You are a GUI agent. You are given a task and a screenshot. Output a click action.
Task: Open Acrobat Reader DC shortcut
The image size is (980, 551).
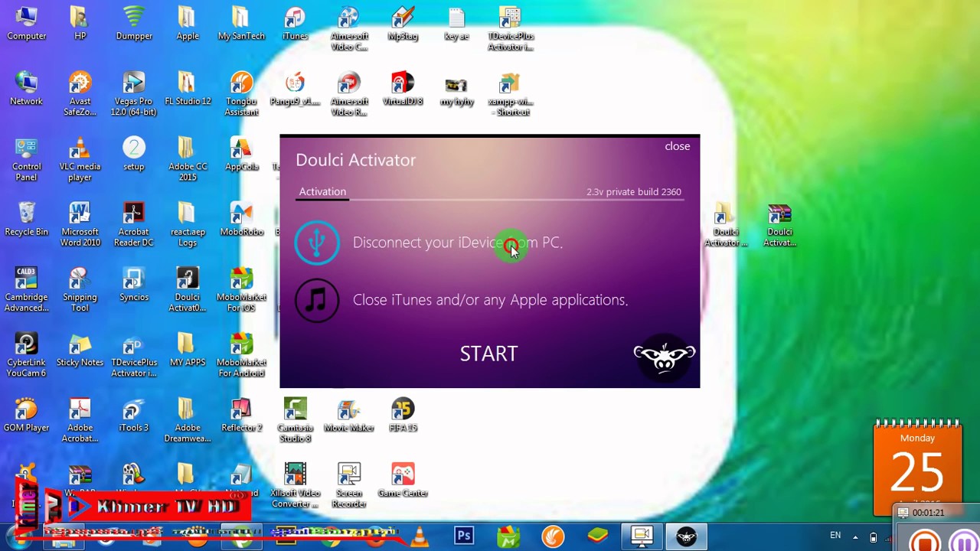(x=134, y=224)
